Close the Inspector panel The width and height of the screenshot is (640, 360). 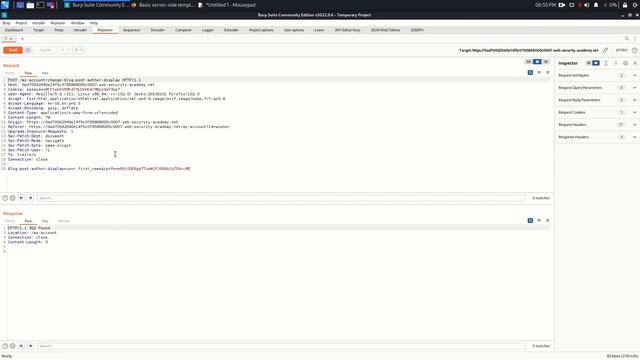(635, 63)
